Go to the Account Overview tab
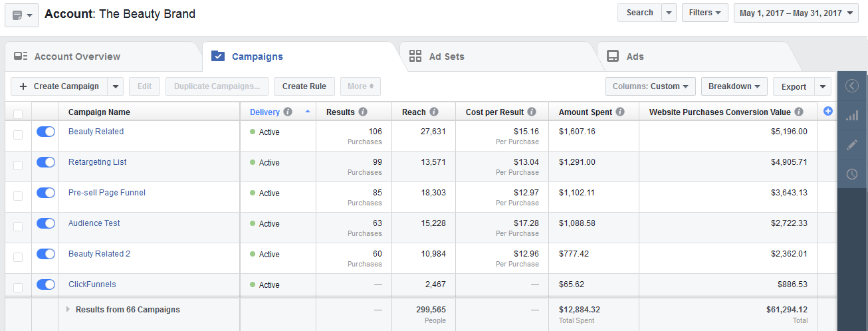Image resolution: width=868 pixels, height=331 pixels. pyautogui.click(x=77, y=56)
